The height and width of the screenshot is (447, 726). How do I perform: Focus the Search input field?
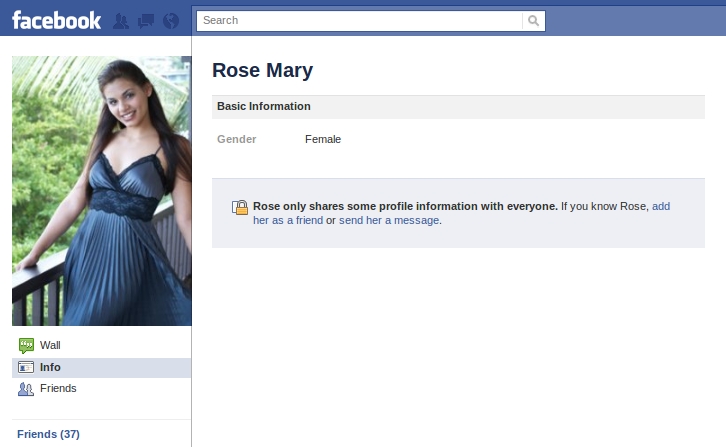click(360, 21)
